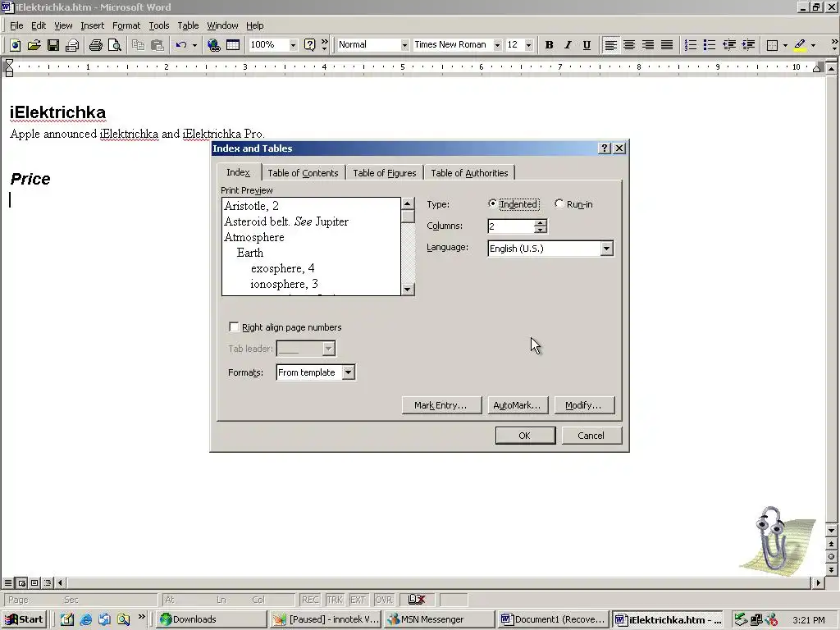Image resolution: width=840 pixels, height=630 pixels.
Task: Click the Microsoft Word Help question icon
Action: (309, 45)
